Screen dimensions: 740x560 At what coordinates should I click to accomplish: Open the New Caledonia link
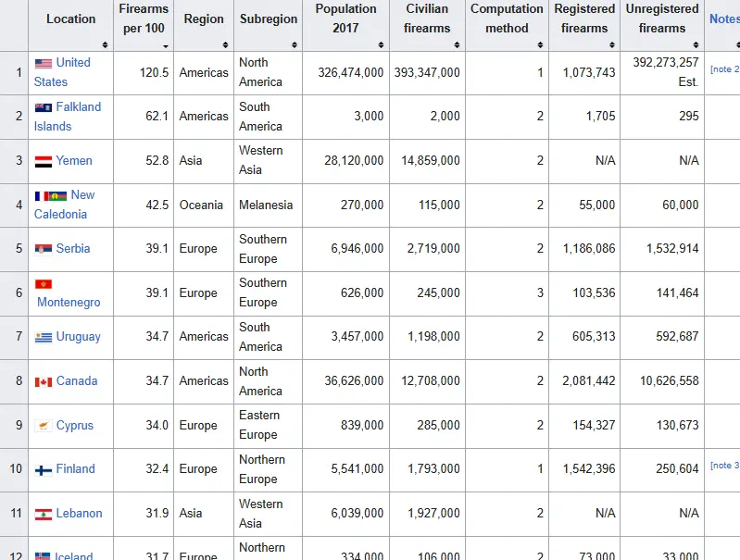(x=65, y=205)
